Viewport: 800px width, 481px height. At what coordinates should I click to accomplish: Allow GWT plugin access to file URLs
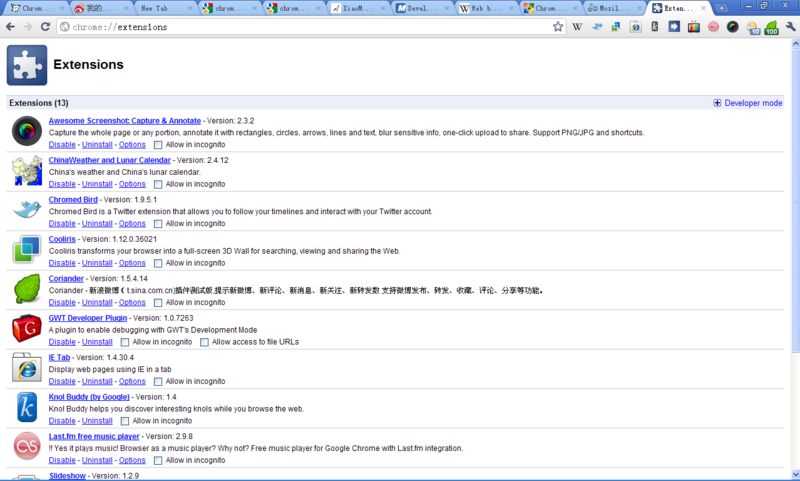pyautogui.click(x=205, y=342)
